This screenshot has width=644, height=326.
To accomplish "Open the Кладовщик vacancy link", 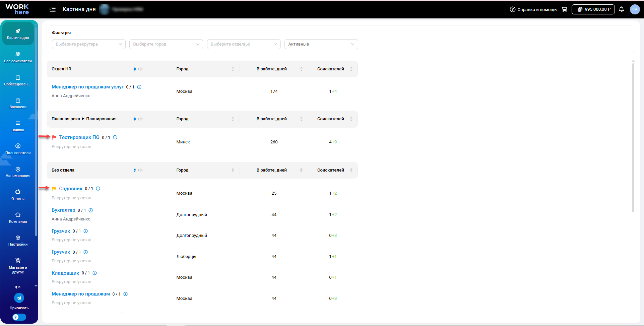I will pos(65,273).
